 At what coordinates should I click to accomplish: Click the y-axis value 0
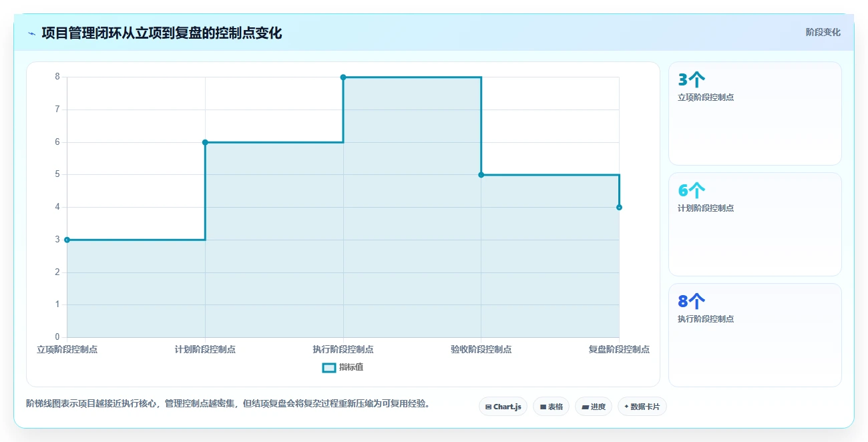click(x=57, y=337)
